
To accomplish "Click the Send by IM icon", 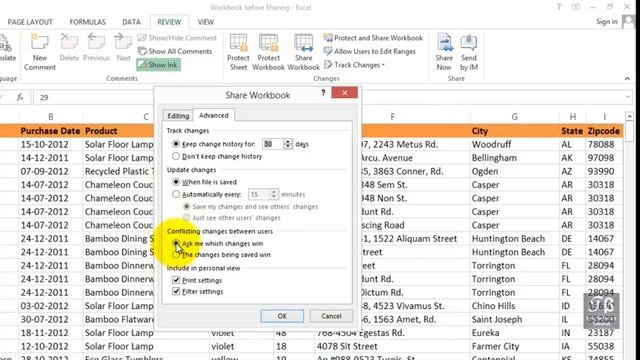I will coord(469,52).
